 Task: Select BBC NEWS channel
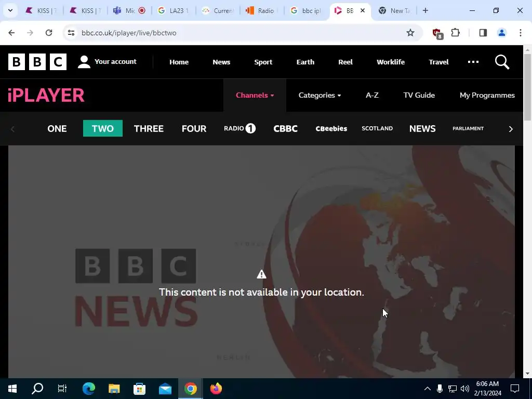[422, 129]
